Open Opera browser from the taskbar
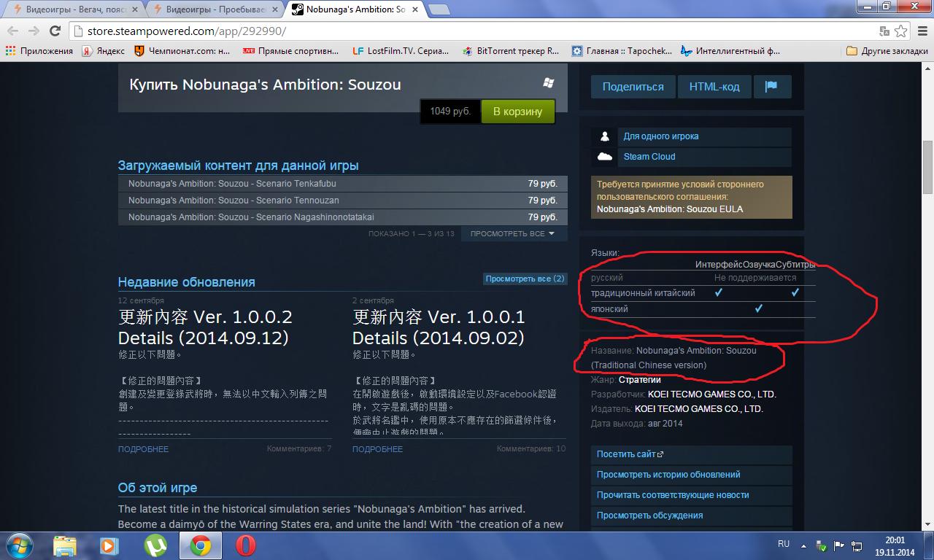This screenshot has height=560, width=934. click(x=246, y=545)
